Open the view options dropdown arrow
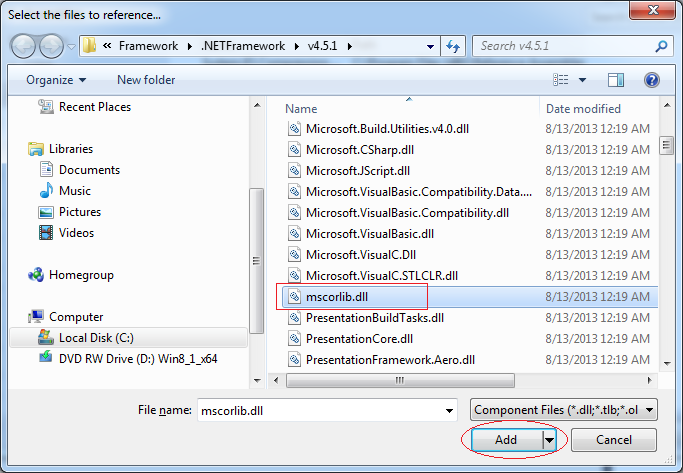Viewport: 683px width, 473px height. coord(582,80)
